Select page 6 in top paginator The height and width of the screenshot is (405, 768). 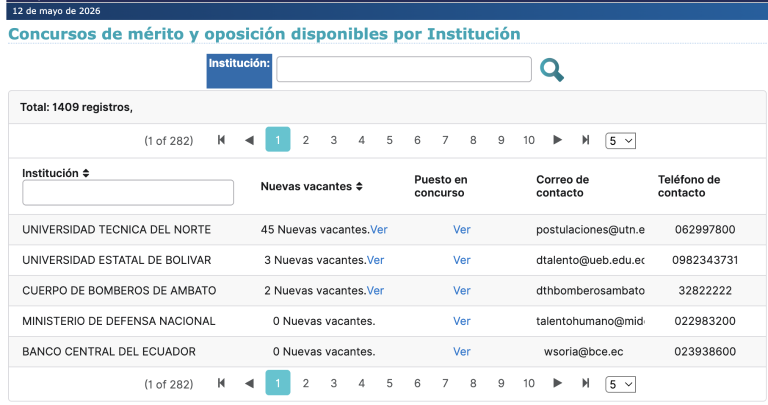(x=417, y=140)
